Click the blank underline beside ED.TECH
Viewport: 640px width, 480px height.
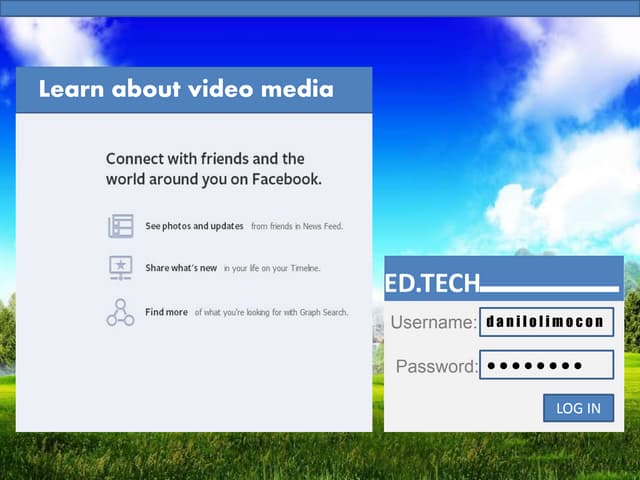pos(549,289)
